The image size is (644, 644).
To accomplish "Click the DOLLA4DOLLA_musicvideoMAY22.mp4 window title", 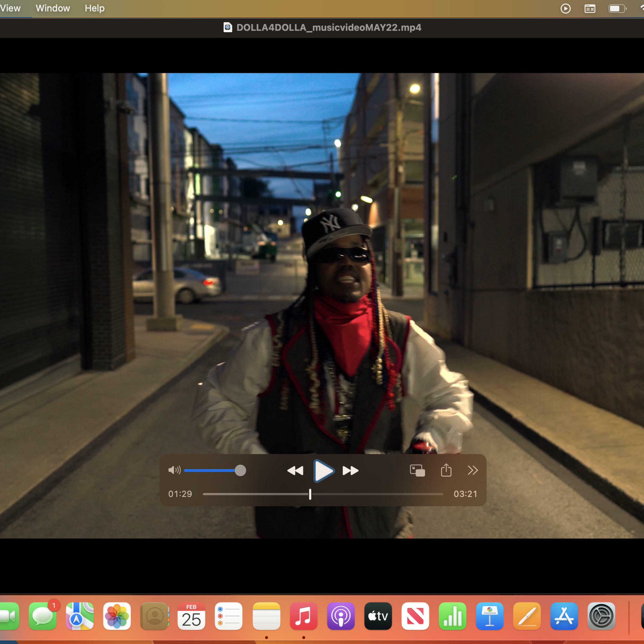I will click(x=329, y=27).
